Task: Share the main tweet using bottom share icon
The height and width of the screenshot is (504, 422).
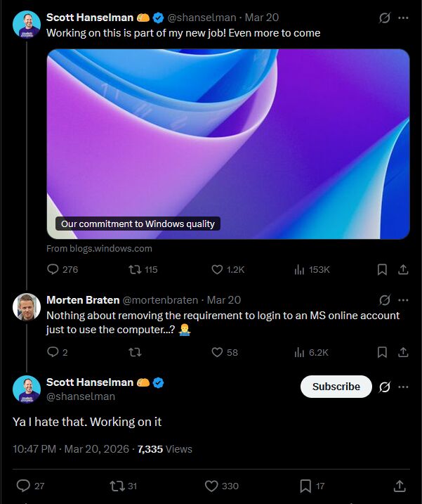Action: tap(400, 486)
